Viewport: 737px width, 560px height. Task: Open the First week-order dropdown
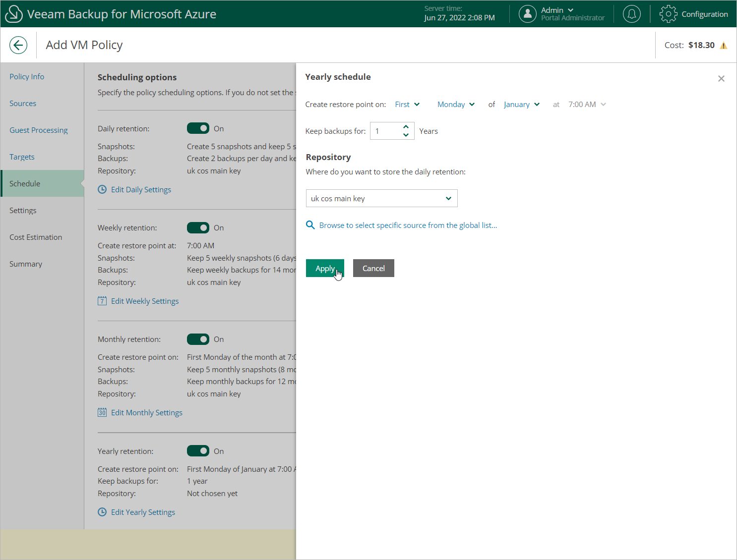click(407, 104)
